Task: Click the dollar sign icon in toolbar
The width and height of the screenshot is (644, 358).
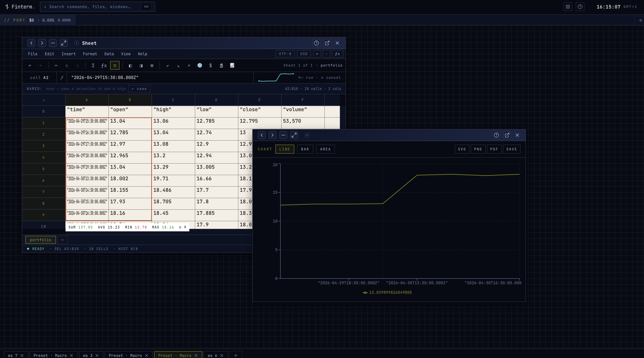Action: tap(211, 65)
